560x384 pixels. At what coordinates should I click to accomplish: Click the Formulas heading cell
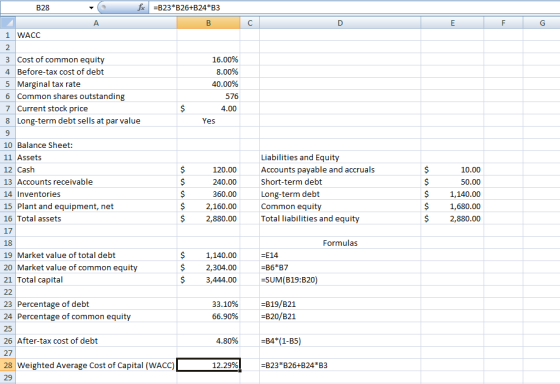pos(340,243)
